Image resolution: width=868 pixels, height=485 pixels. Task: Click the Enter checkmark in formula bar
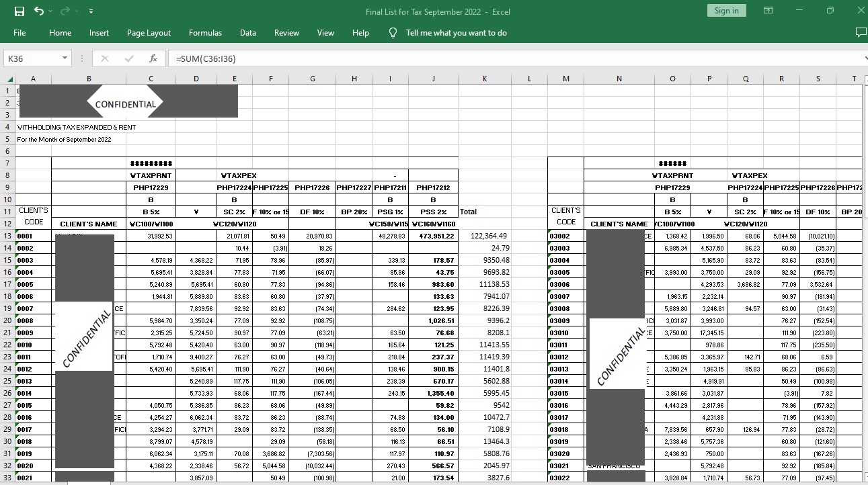[x=129, y=58]
